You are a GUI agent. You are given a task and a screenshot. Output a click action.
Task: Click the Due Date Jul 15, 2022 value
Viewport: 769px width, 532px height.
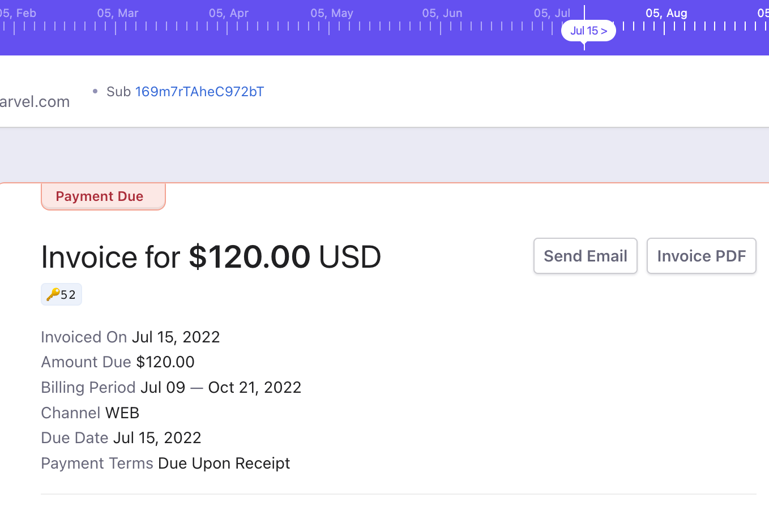(x=157, y=437)
